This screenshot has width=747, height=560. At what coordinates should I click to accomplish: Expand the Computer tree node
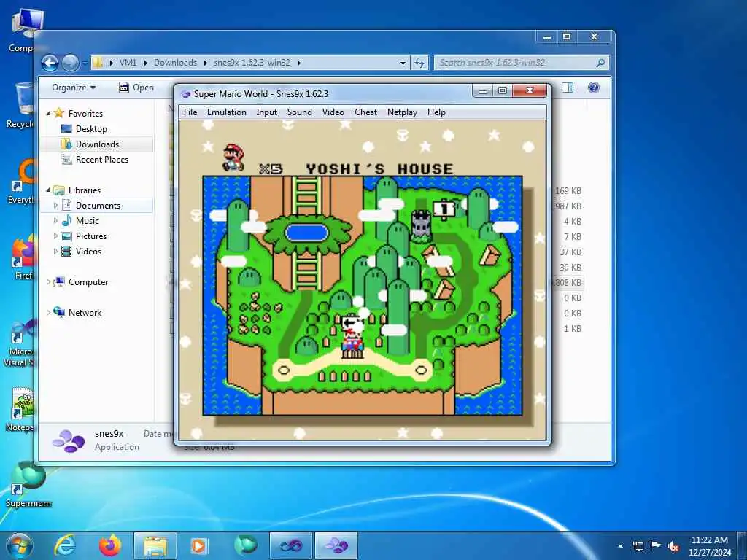[48, 282]
